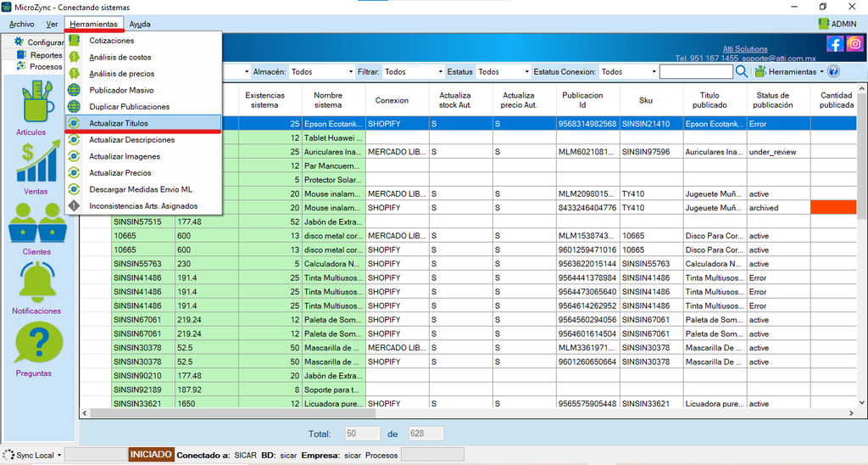Click the INICIADO status button
This screenshot has width=868, height=465.
[151, 455]
